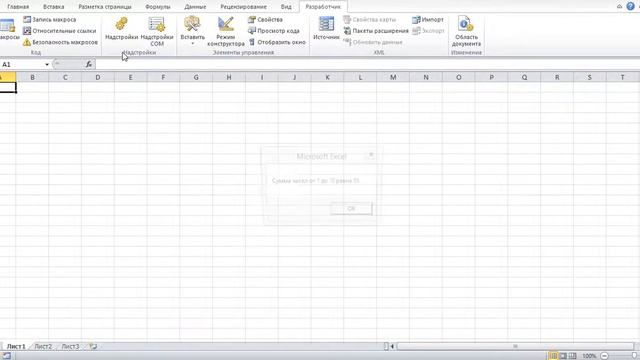Click horizontal scrollbar left arrow
Screen dimensions: 640x360
392,347
